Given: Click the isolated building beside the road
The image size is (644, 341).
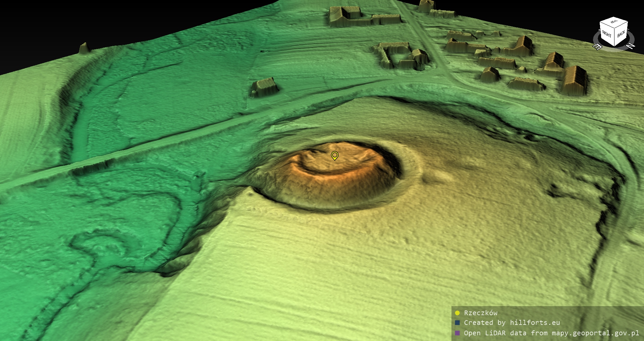Looking at the screenshot, I should coord(264,87).
